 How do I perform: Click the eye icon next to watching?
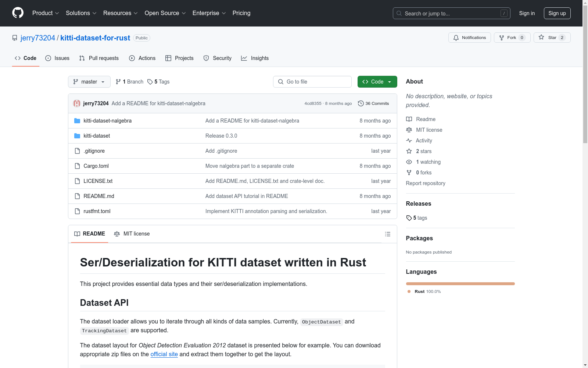[x=409, y=162]
